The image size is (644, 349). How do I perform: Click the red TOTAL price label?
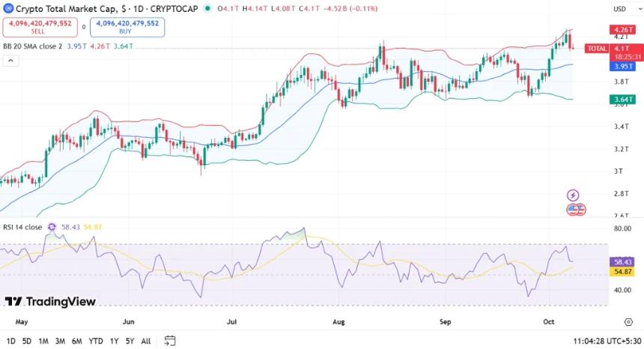pyautogui.click(x=597, y=48)
